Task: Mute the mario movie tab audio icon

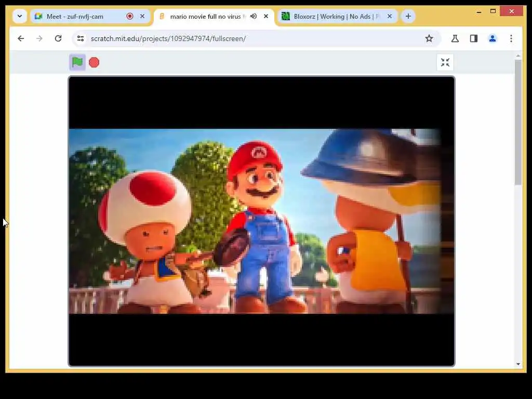Action: pos(254,16)
